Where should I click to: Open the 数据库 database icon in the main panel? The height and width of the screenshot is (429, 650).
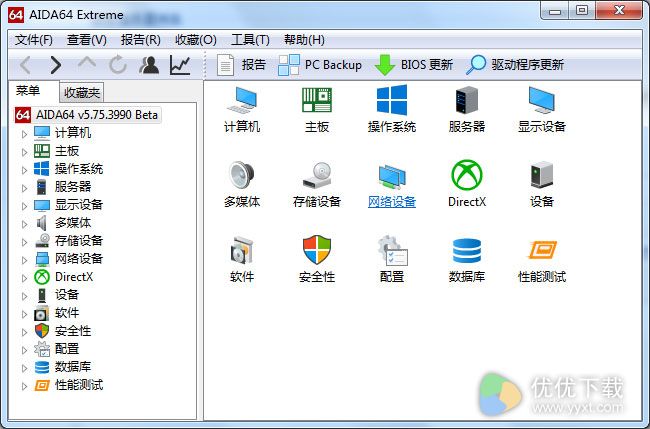coord(467,251)
